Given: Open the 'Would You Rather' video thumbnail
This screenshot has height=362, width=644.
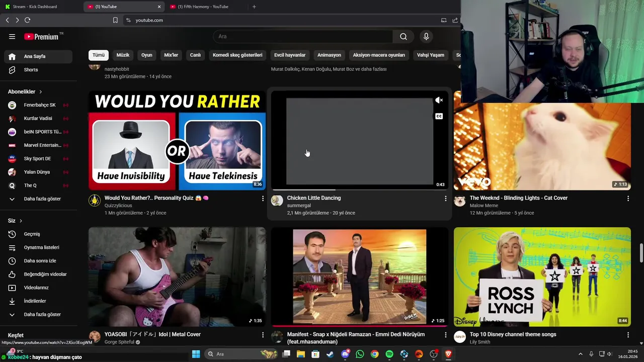Looking at the screenshot, I should coord(177,140).
